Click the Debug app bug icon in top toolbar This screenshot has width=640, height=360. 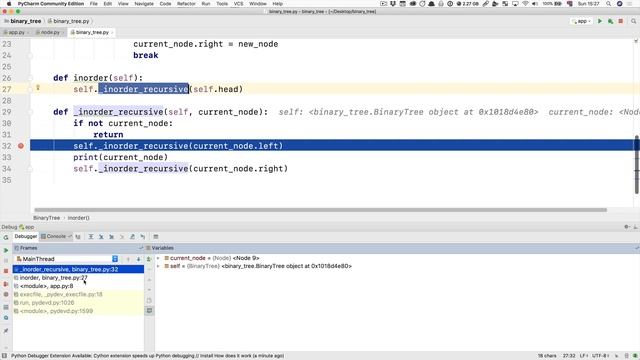(610, 21)
